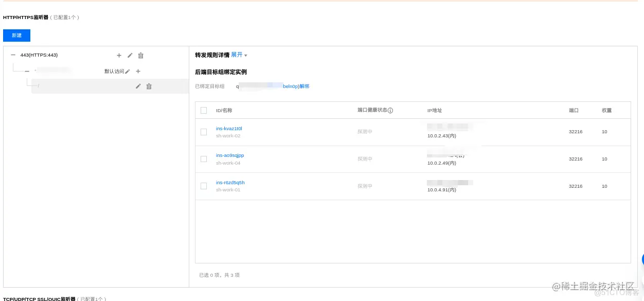Click the sh-work-04 instance name
Screen dimensions: 644x301
pos(228,163)
